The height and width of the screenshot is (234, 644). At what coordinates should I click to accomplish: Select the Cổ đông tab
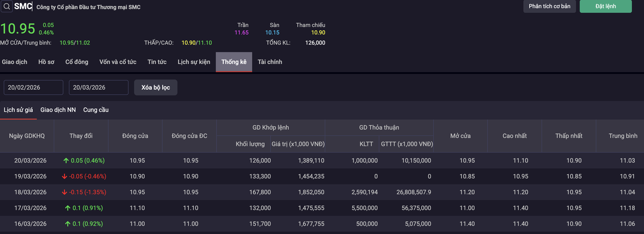[77, 62]
